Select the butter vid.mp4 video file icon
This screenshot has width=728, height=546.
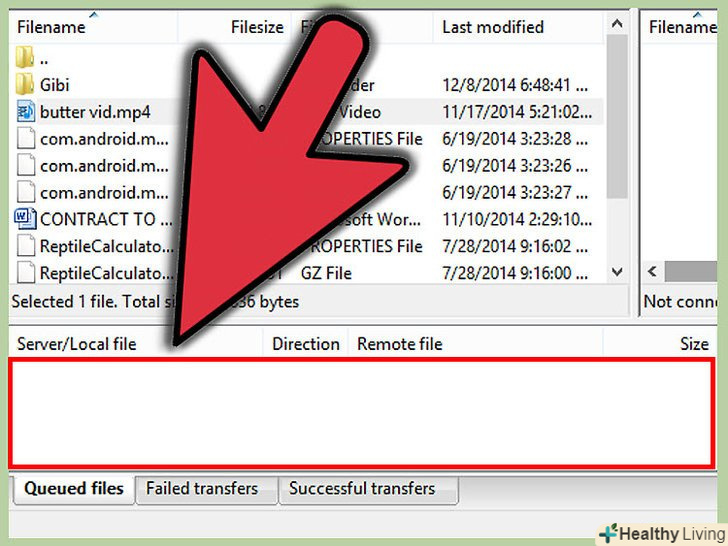point(26,112)
